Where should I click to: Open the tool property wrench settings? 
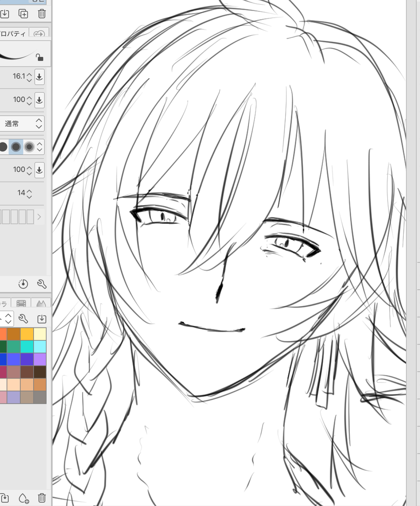point(42,284)
